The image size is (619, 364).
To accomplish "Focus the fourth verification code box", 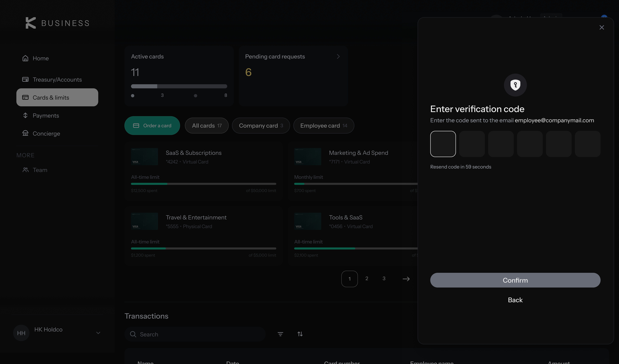I will coord(530,144).
